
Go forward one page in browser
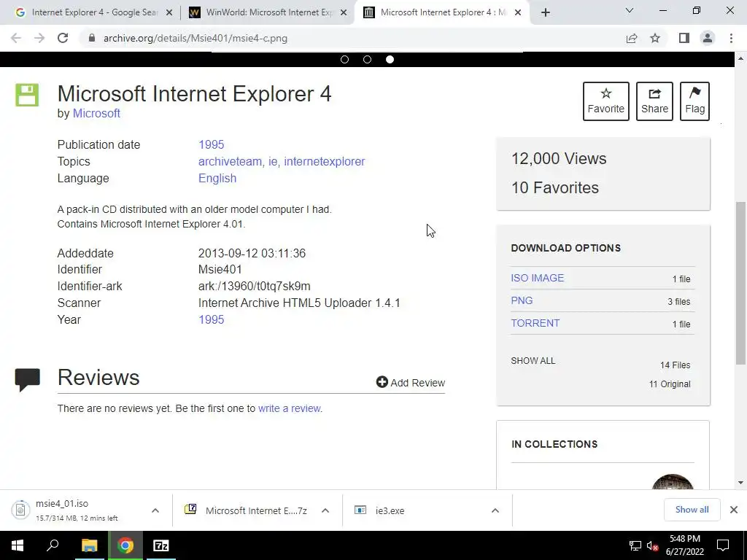[x=39, y=38]
